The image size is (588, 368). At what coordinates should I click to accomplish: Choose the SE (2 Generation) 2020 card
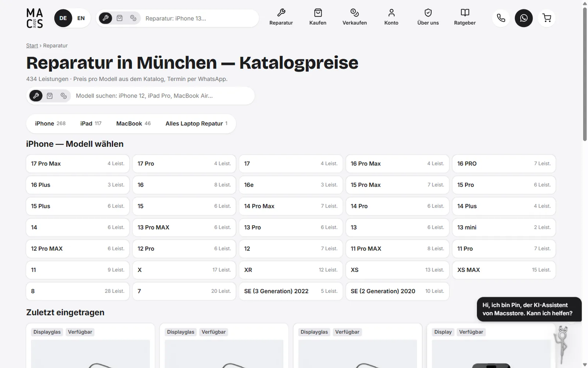(x=397, y=291)
